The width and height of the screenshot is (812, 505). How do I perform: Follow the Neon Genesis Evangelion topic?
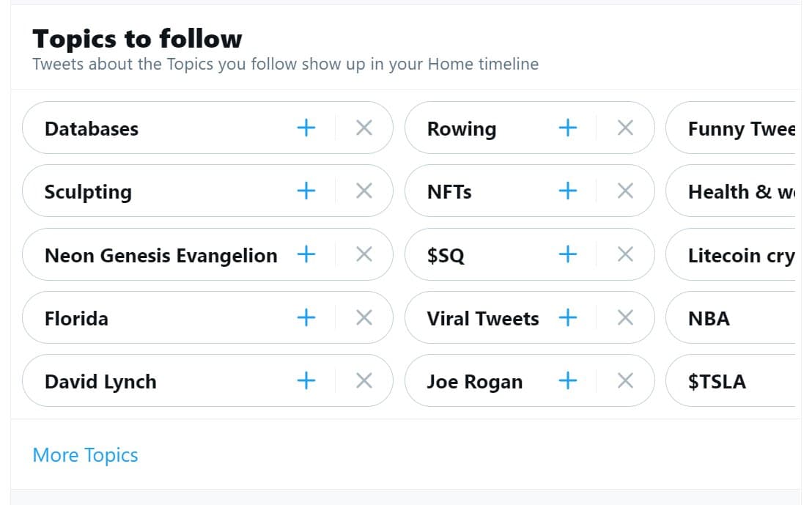(x=306, y=254)
